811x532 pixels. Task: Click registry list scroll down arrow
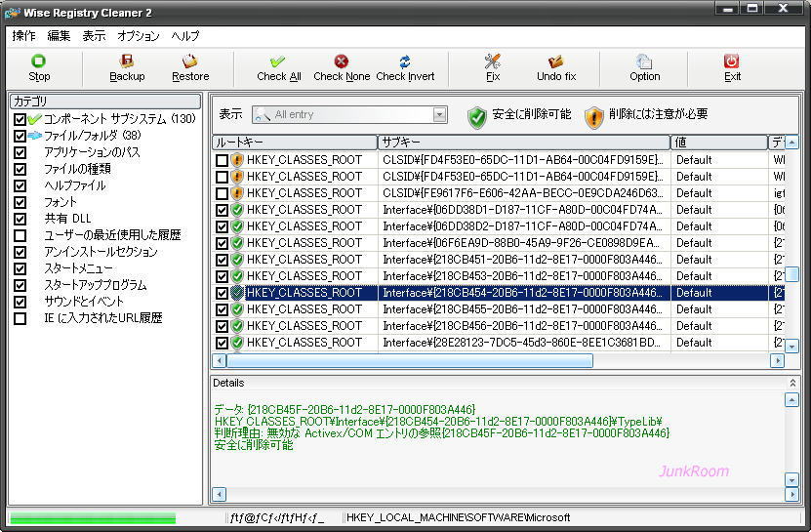click(791, 346)
